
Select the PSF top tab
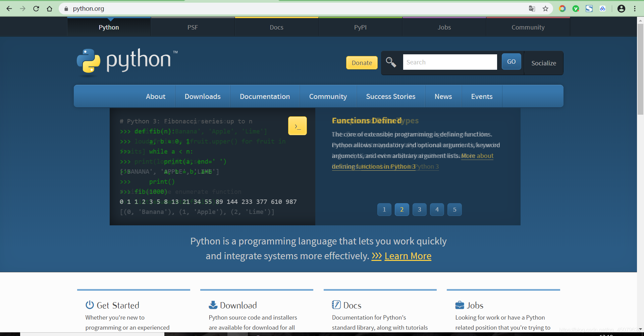point(193,27)
